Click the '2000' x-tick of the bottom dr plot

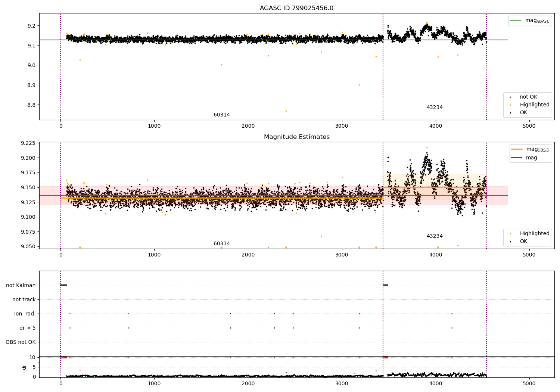coord(248,384)
